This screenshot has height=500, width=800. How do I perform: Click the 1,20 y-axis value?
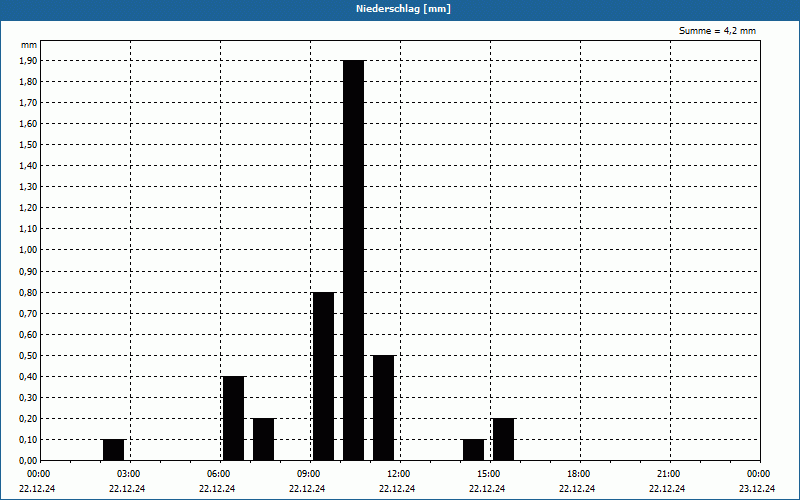click(x=28, y=208)
